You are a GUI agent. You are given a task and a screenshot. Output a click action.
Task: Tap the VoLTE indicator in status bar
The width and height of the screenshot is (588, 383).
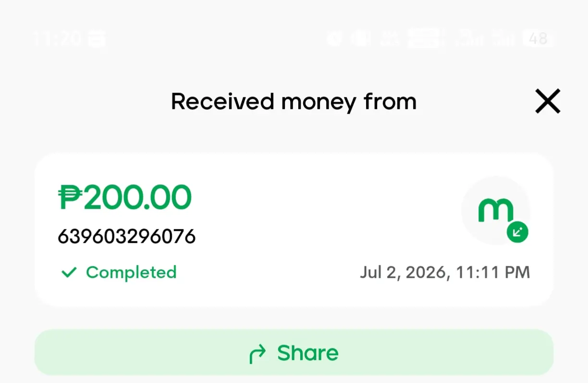tap(424, 38)
